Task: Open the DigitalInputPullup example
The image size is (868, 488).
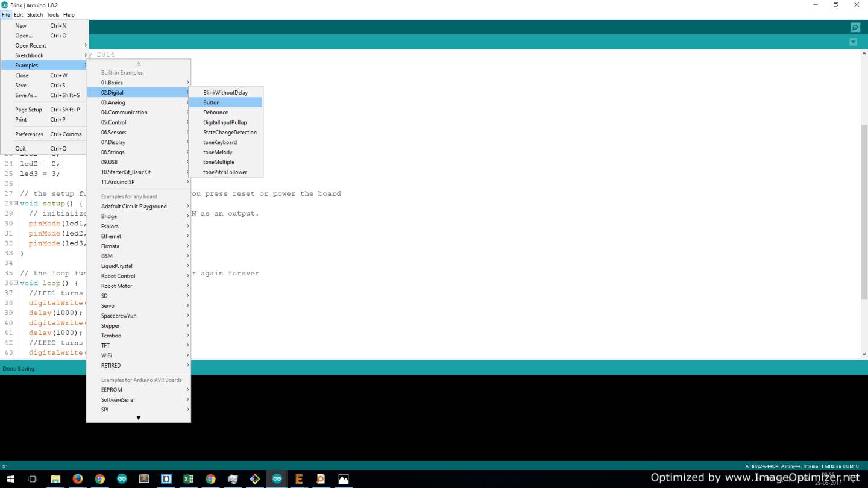Action: click(x=226, y=122)
